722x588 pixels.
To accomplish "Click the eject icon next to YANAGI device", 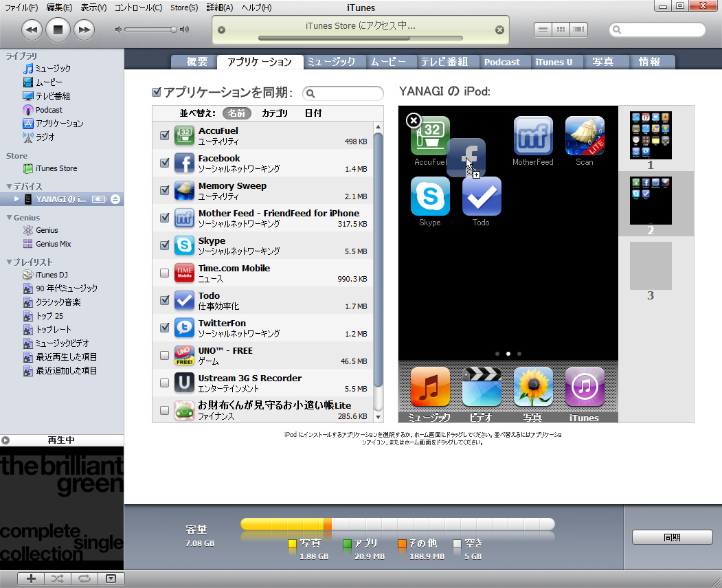I will pyautogui.click(x=115, y=199).
